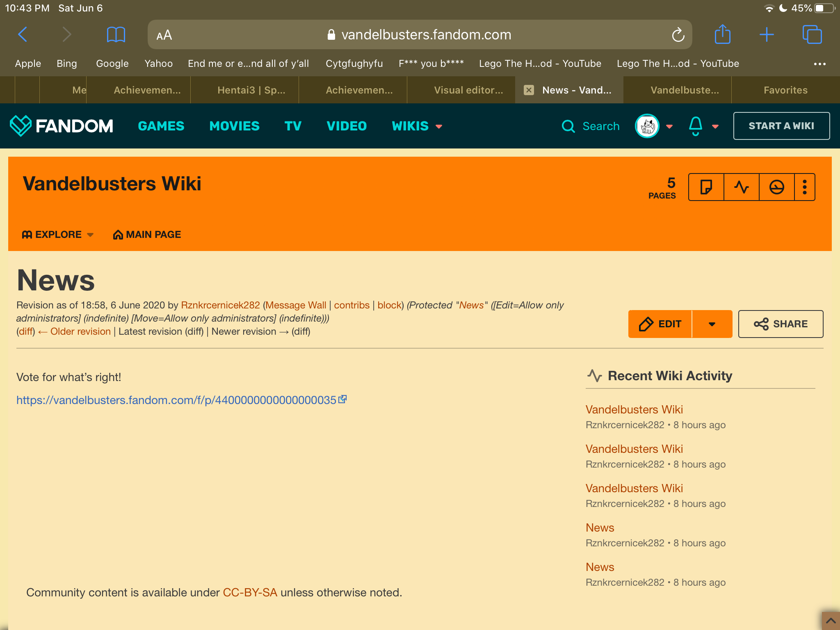Screen dimensions: 840x630
Task: Open Safari bookmarks book icon
Action: tap(116, 34)
